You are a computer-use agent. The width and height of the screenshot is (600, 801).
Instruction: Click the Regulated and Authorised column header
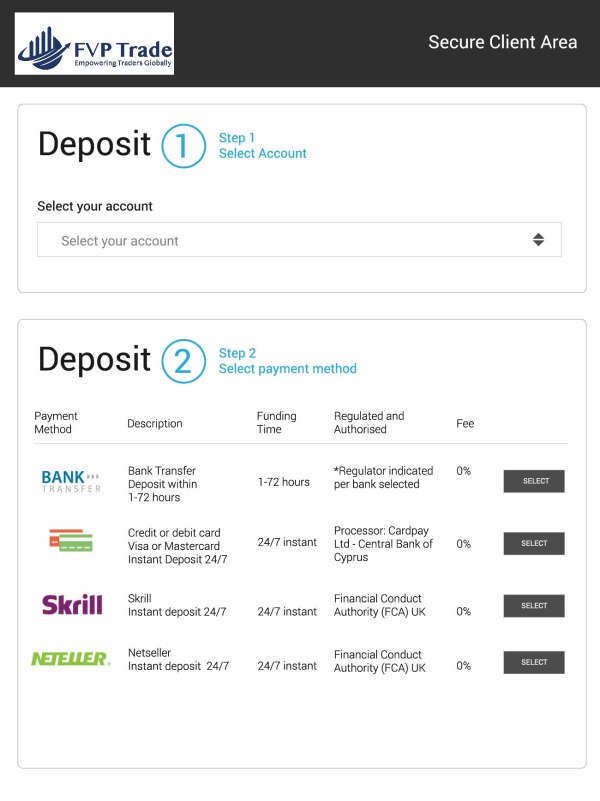coord(369,423)
